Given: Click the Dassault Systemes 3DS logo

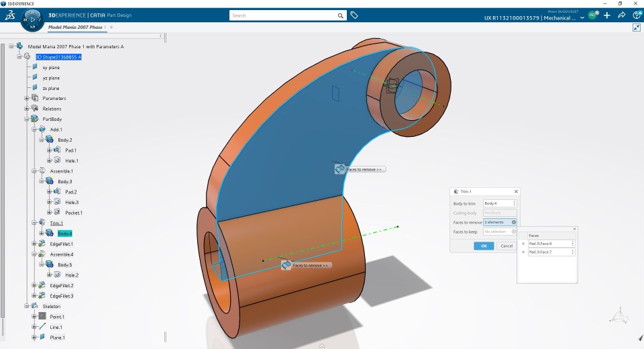Looking at the screenshot, I should (10, 15).
